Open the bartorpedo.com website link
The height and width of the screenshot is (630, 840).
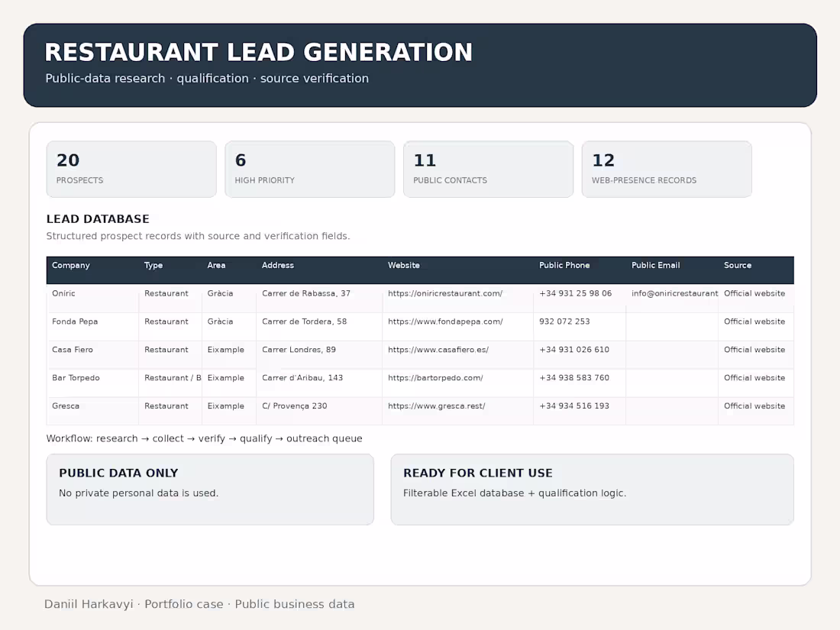point(435,378)
